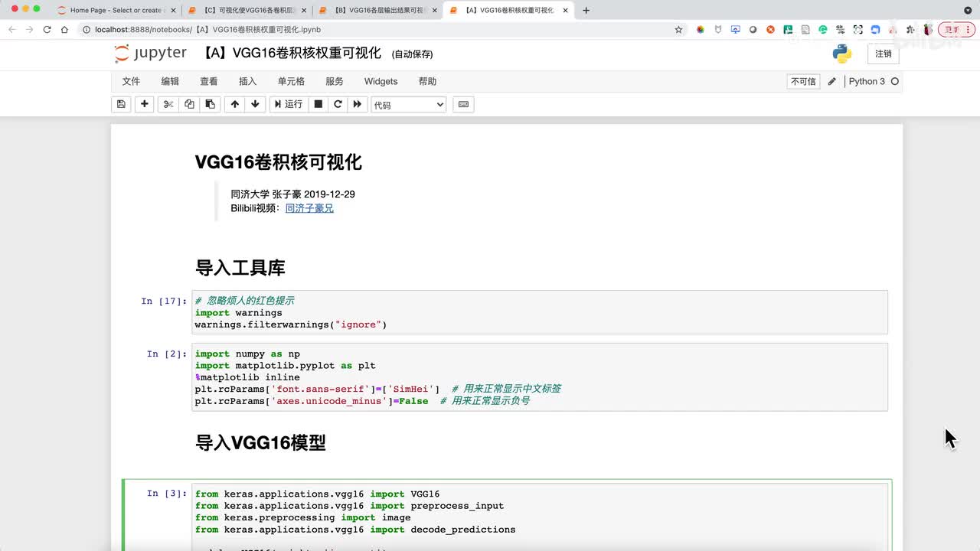This screenshot has width=980, height=551.
Task: Paste cells below from toolbar
Action: point(210,104)
